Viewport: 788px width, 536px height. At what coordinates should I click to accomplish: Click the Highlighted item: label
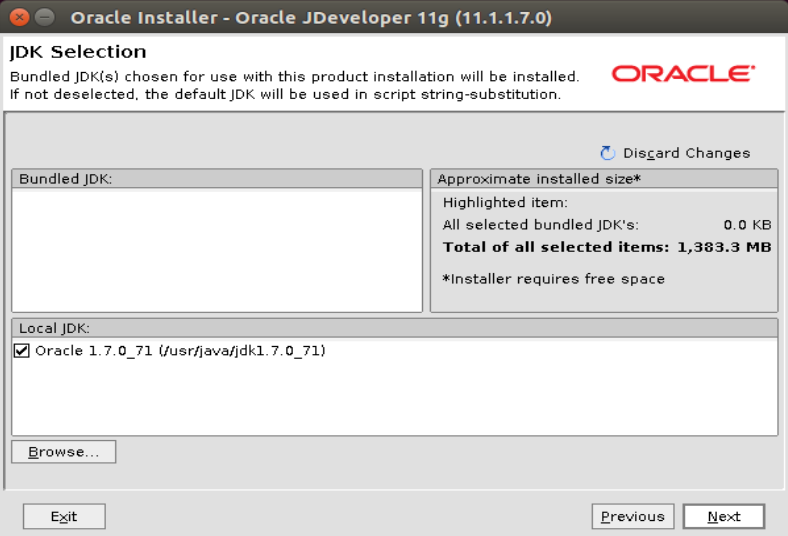point(505,202)
